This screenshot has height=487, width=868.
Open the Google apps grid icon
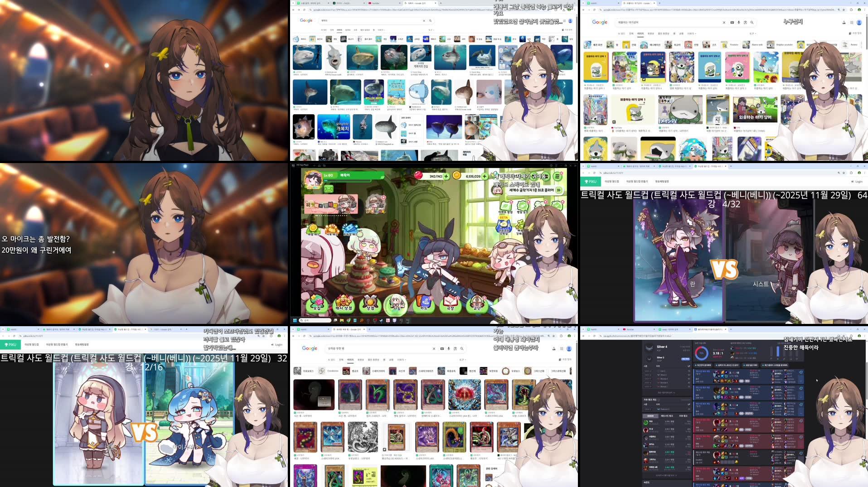point(851,23)
